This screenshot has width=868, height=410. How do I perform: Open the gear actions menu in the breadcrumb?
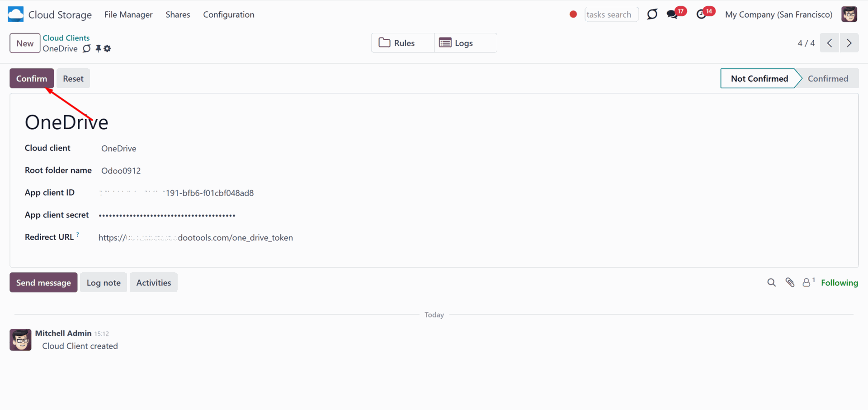point(107,48)
